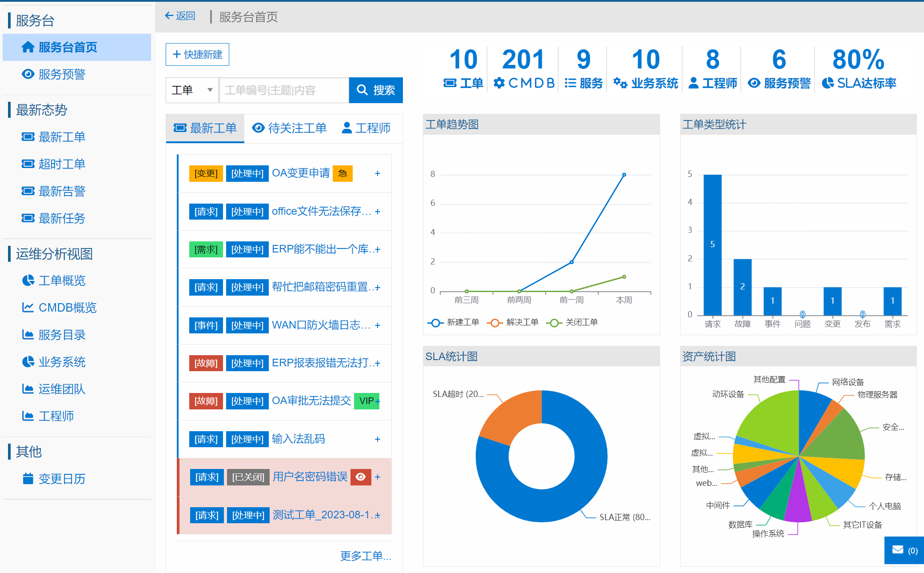The image size is (924, 573).
Task: Click the 6 服务预警 statistic
Action: 779,68
